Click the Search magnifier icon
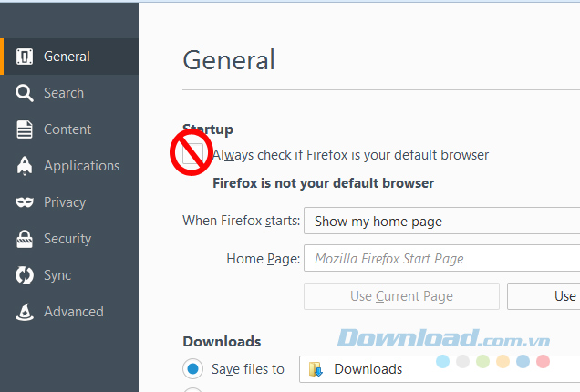This screenshot has width=580, height=392. pyautogui.click(x=26, y=93)
